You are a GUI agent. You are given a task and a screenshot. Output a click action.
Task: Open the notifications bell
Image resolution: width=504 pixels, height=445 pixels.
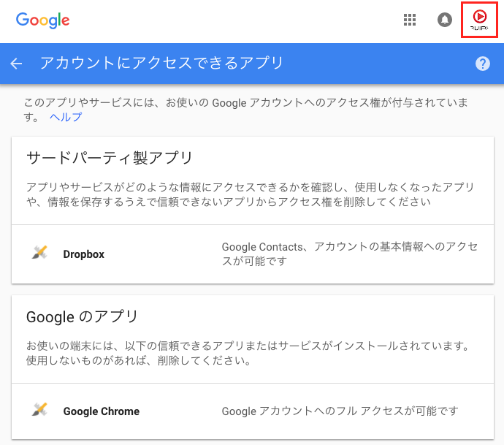[444, 20]
